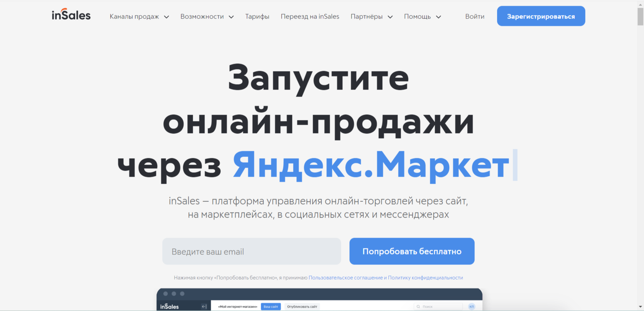Screen dimensions: 644x311
Task: Click Ваш сайт button in preview
Action: coord(271,306)
